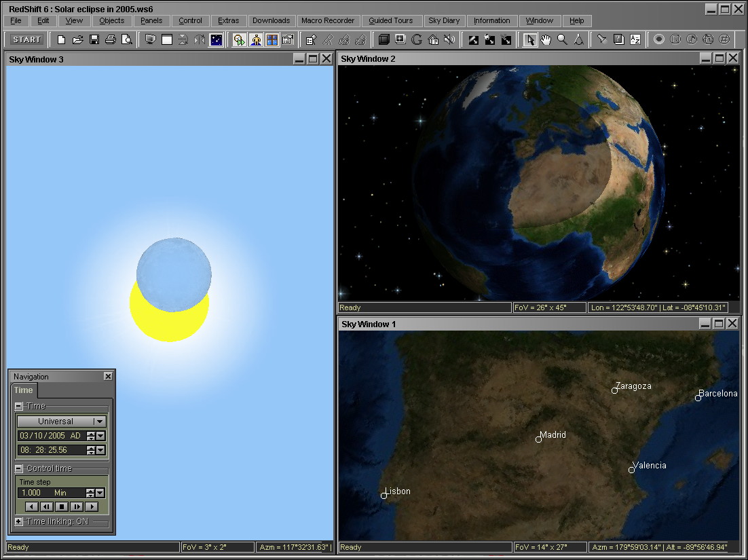The width and height of the screenshot is (748, 560).
Task: Toggle the standing person view button
Action: [x=255, y=39]
